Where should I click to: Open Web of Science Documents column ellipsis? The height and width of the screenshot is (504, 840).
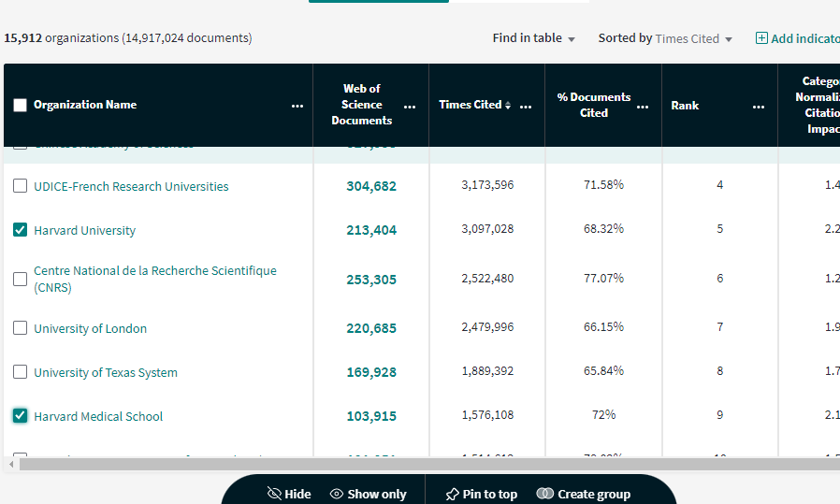pos(410,106)
